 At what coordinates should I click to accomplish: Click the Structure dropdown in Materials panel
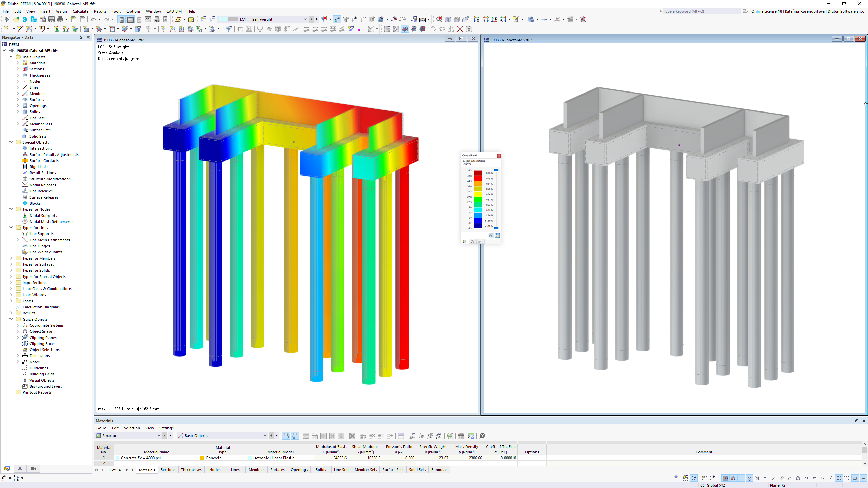pyautogui.click(x=128, y=435)
